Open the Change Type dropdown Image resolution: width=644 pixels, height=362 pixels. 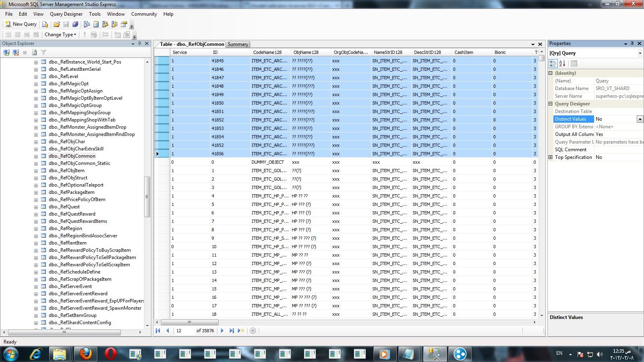pos(60,35)
